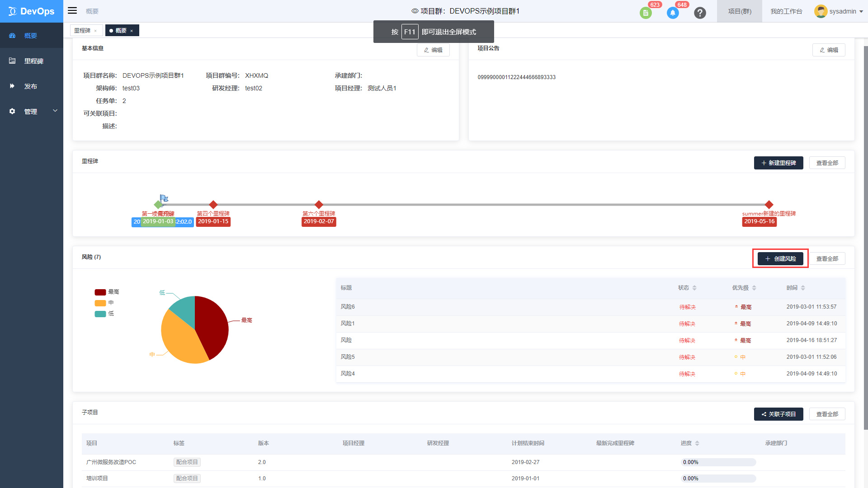The width and height of the screenshot is (868, 488).
Task: Click 广州微服务改造POC progress bar
Action: tap(718, 462)
